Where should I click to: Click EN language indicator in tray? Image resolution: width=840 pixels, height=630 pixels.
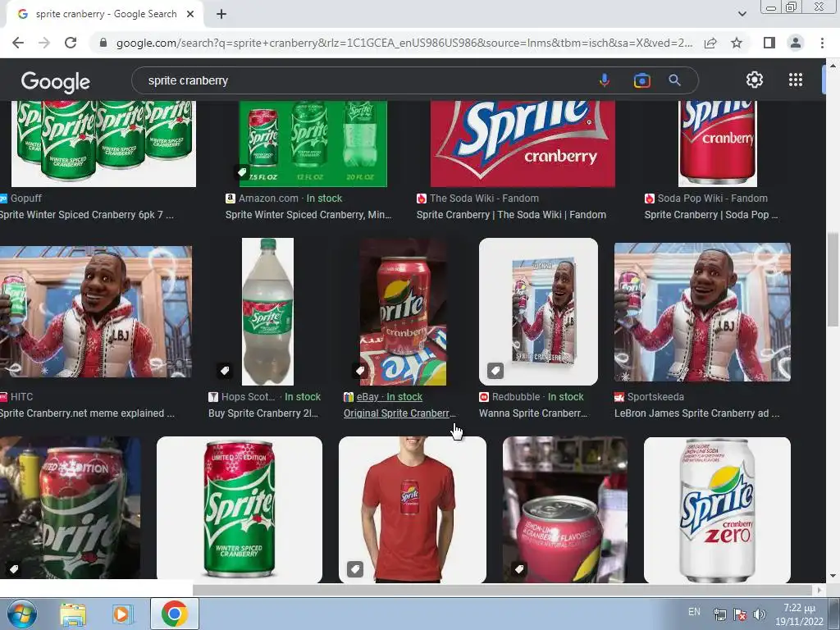[694, 612]
